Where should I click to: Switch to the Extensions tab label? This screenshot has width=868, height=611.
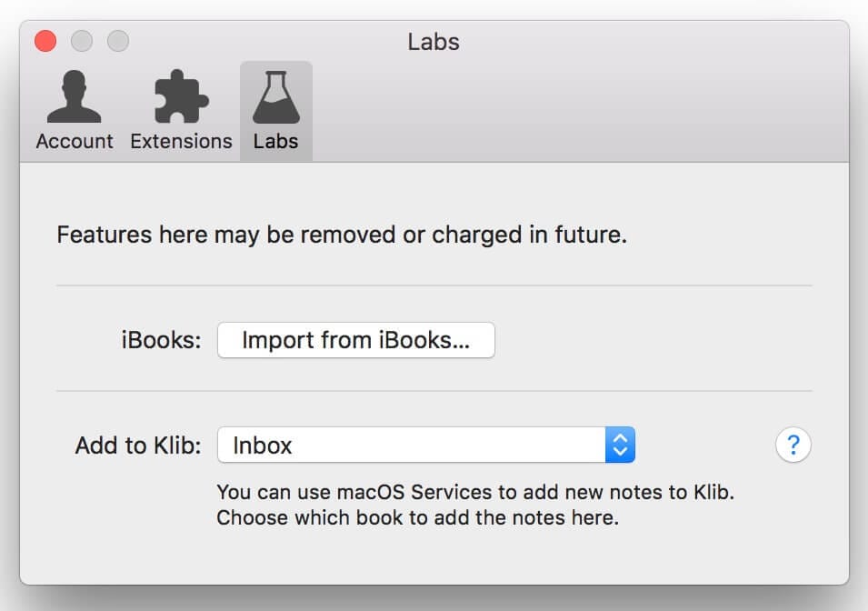pyautogui.click(x=181, y=142)
